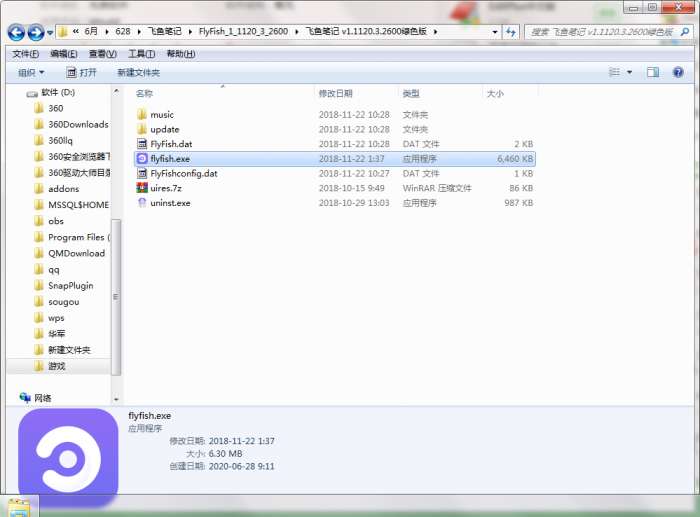
Task: Open the 编辑(E) menu
Action: tap(63, 54)
